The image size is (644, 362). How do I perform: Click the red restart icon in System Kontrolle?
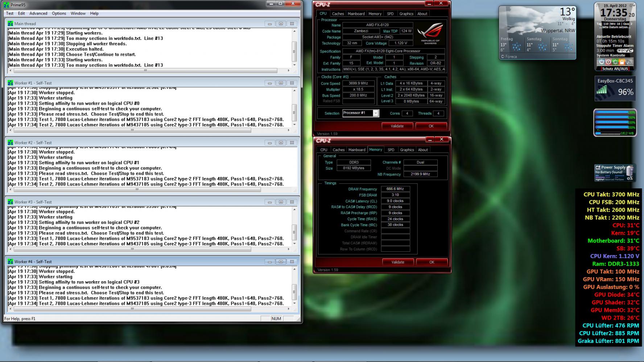pos(608,62)
